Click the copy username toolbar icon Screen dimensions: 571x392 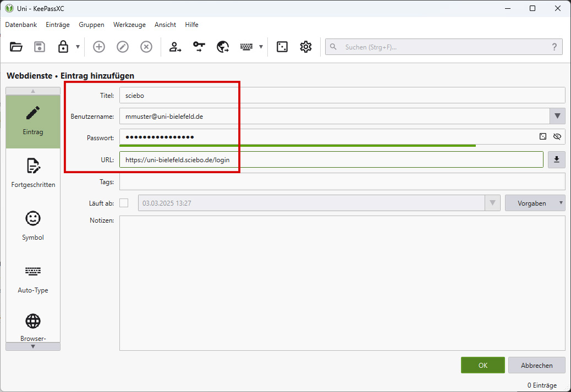(x=175, y=47)
